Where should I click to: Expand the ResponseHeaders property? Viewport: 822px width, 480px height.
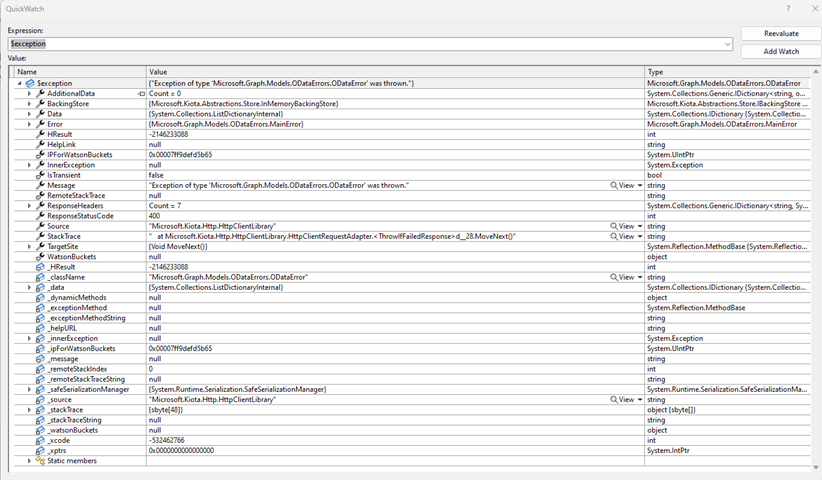point(29,206)
